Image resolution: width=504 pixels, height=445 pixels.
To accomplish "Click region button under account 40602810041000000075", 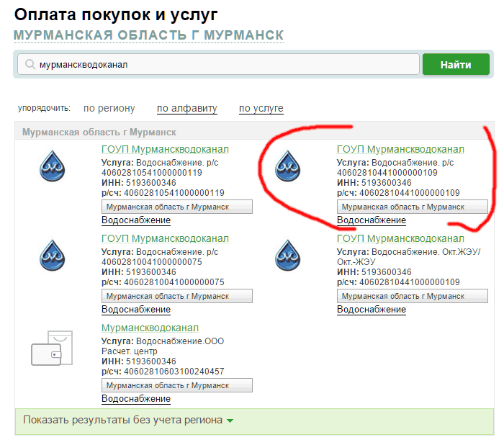I will click(177, 296).
